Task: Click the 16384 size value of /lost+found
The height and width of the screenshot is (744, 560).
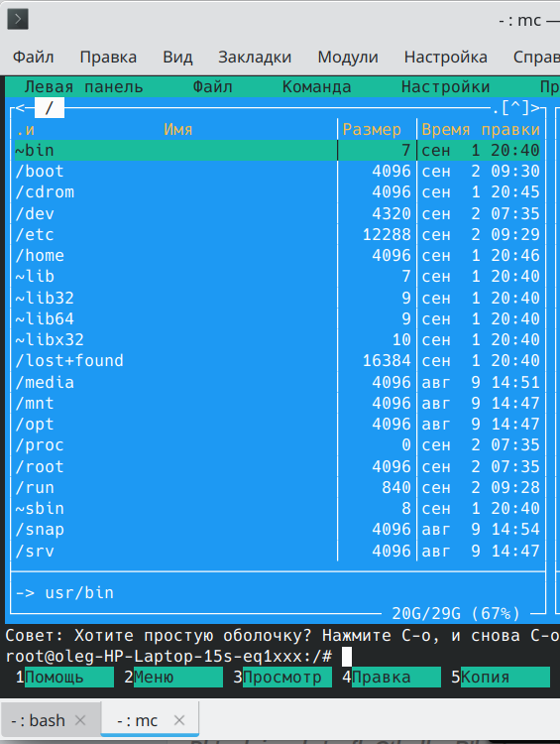Action: pos(387,361)
